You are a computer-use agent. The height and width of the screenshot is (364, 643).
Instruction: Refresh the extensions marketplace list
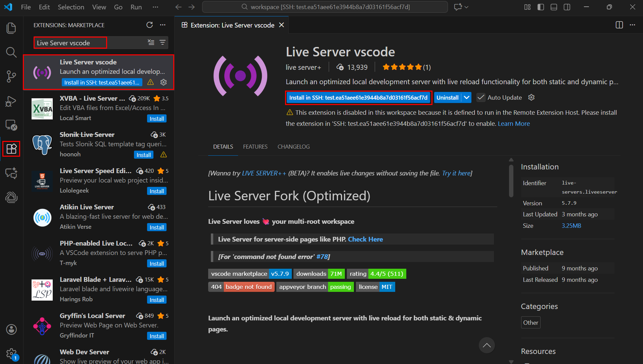(149, 25)
